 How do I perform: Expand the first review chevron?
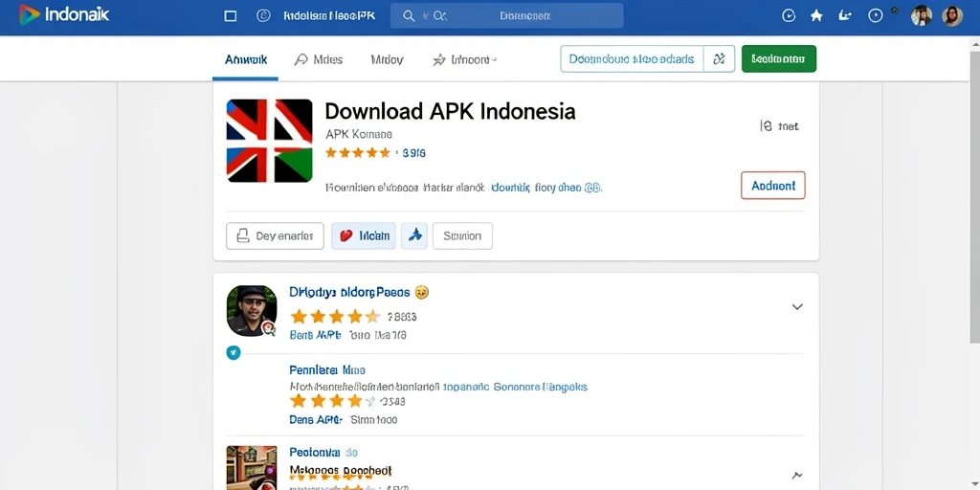click(x=797, y=307)
